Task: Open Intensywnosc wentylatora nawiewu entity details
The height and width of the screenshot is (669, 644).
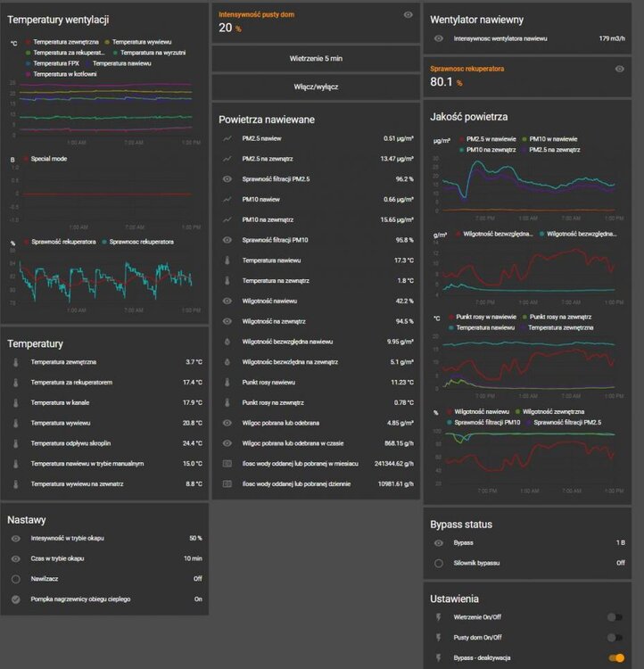Action: 500,38
